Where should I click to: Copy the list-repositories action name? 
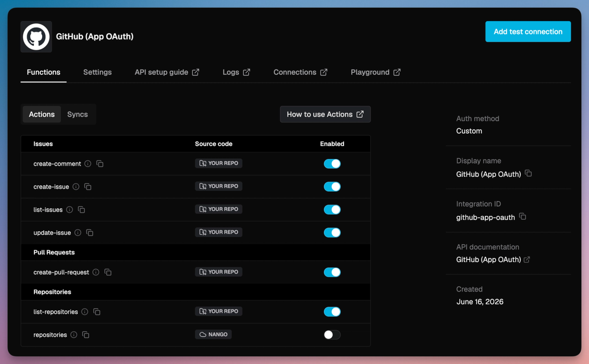97,312
